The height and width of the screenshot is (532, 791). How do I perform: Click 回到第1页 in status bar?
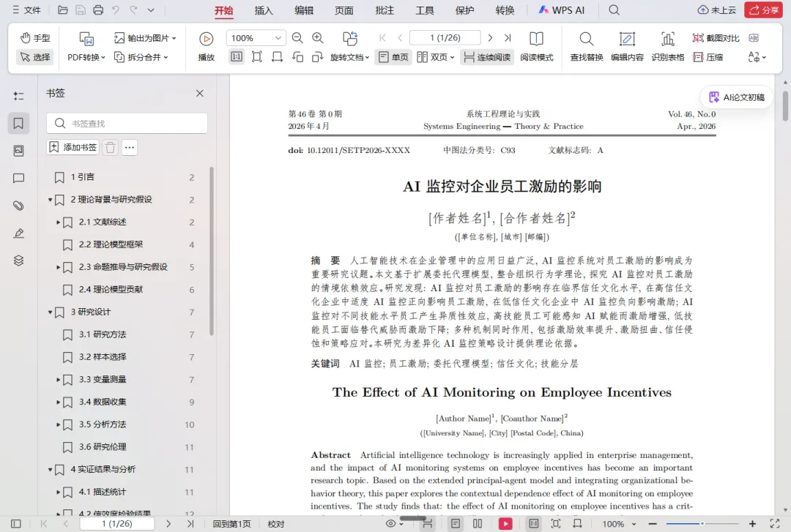231,524
